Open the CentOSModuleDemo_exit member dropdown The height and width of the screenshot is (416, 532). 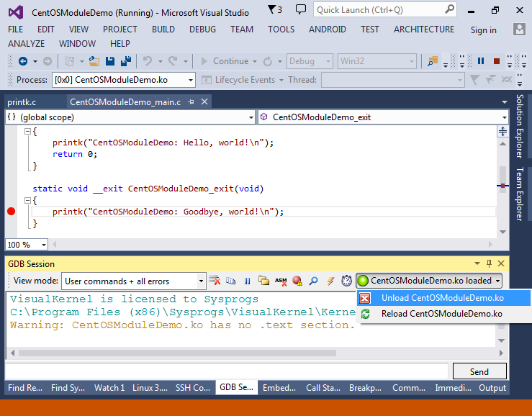point(505,117)
